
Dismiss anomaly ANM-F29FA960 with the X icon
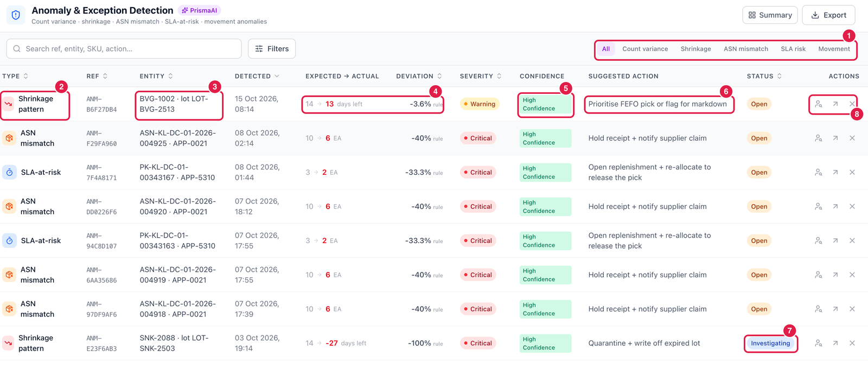[852, 138]
